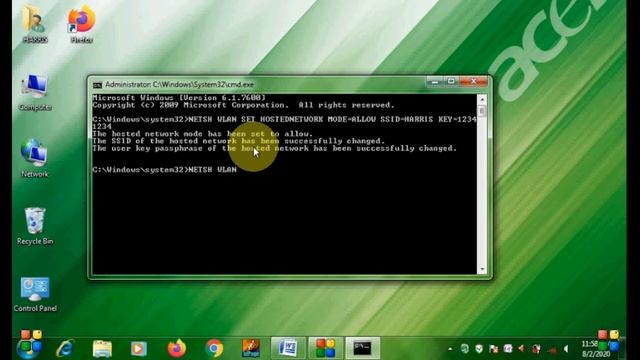Click the orange pen app taskbar icon
The image size is (640, 360).
[251, 348]
